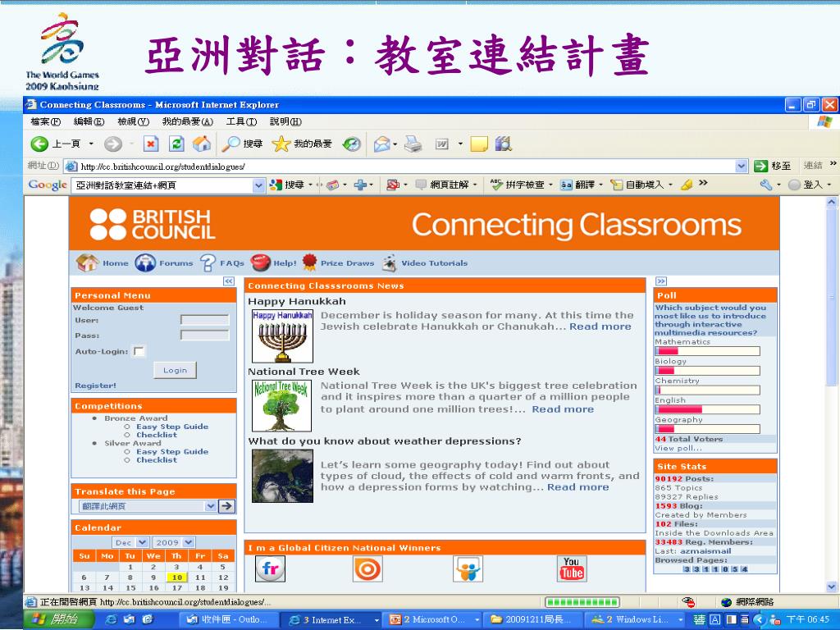
Task: Open Video Tutorials camera icon
Action: pos(389,263)
